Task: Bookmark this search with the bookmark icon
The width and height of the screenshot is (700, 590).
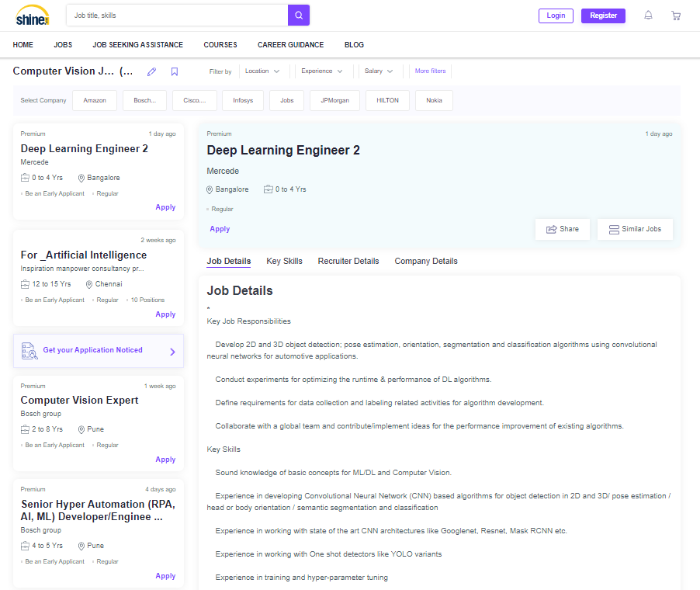Action: coord(175,71)
